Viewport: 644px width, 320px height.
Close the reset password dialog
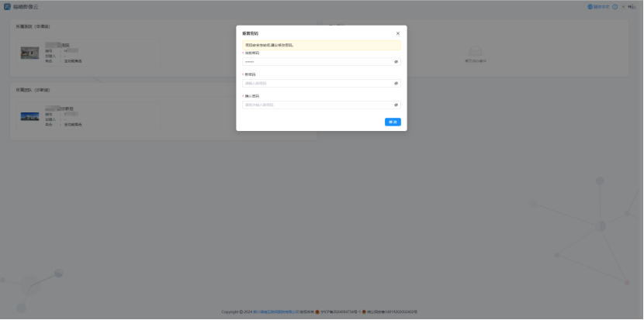[x=398, y=33]
